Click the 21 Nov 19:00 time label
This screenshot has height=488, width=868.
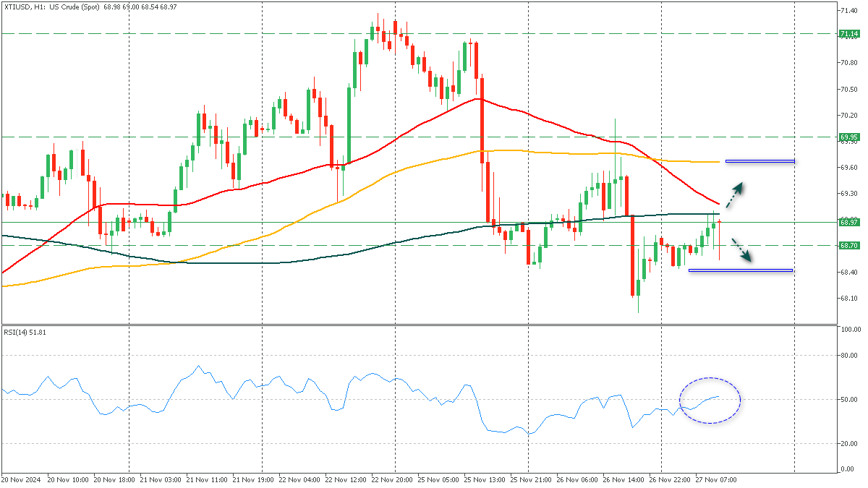(x=254, y=479)
